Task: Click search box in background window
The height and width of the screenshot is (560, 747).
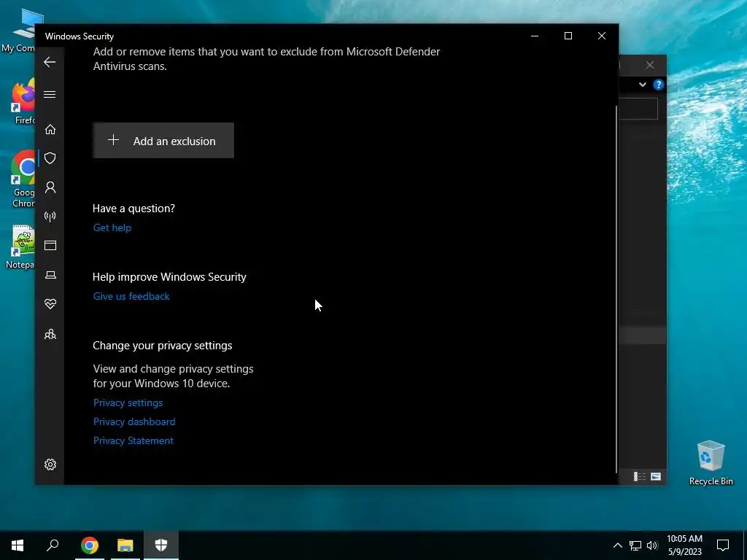Action: click(x=638, y=109)
